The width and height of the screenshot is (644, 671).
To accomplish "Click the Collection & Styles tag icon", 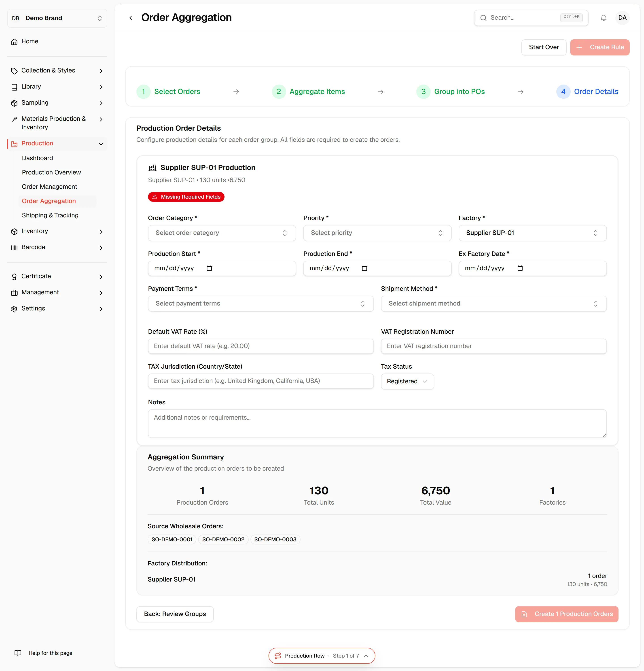I will tap(14, 71).
